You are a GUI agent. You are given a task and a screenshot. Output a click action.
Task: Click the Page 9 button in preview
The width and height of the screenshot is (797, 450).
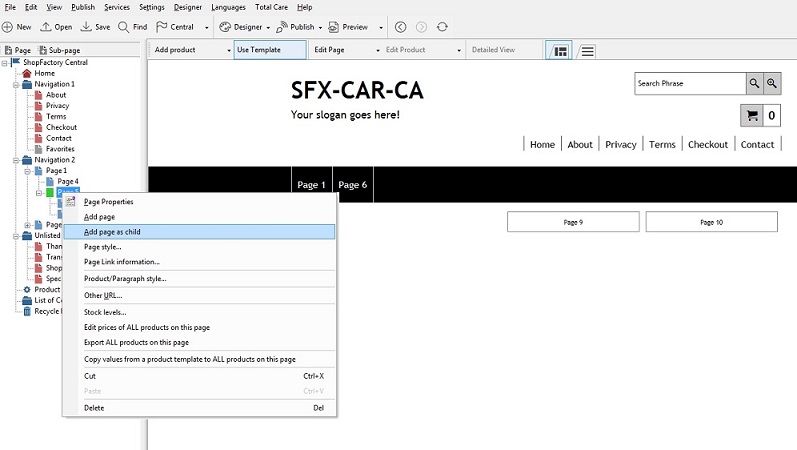click(x=573, y=222)
